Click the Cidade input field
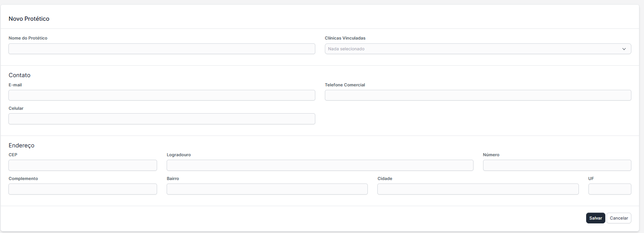This screenshot has height=233, width=644. [478, 189]
